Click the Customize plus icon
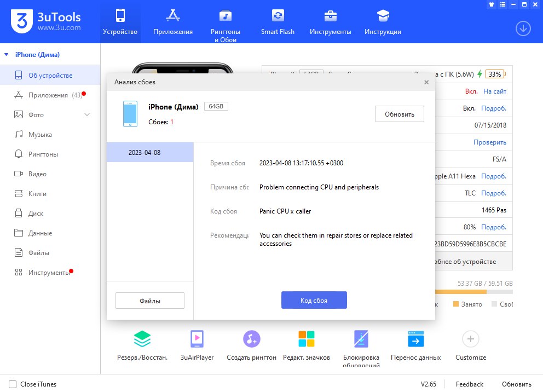543x392 pixels. point(470,339)
